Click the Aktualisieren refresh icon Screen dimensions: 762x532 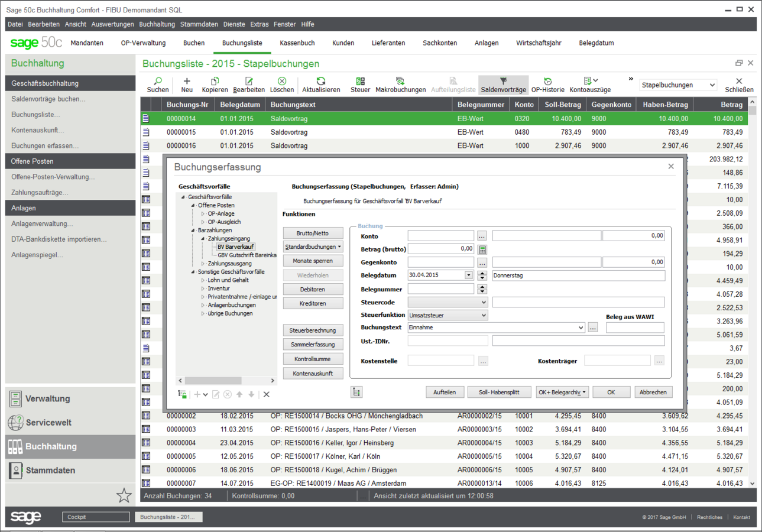[x=321, y=82]
